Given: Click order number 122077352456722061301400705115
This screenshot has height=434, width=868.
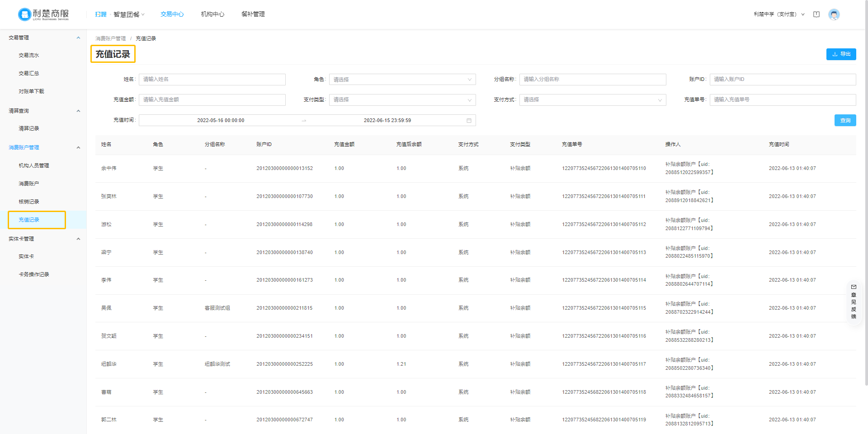Looking at the screenshot, I should point(604,308).
